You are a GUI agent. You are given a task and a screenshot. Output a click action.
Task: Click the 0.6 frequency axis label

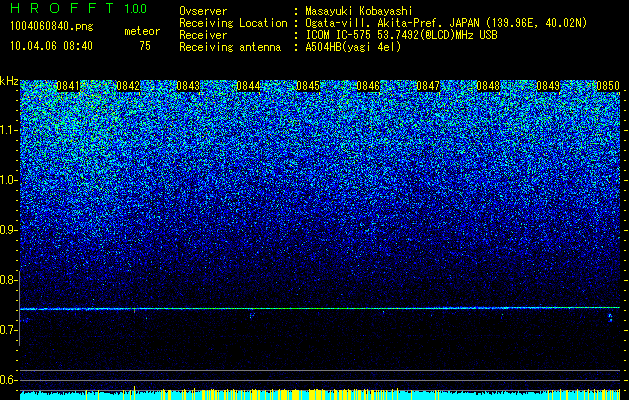pyautogui.click(x=8, y=380)
